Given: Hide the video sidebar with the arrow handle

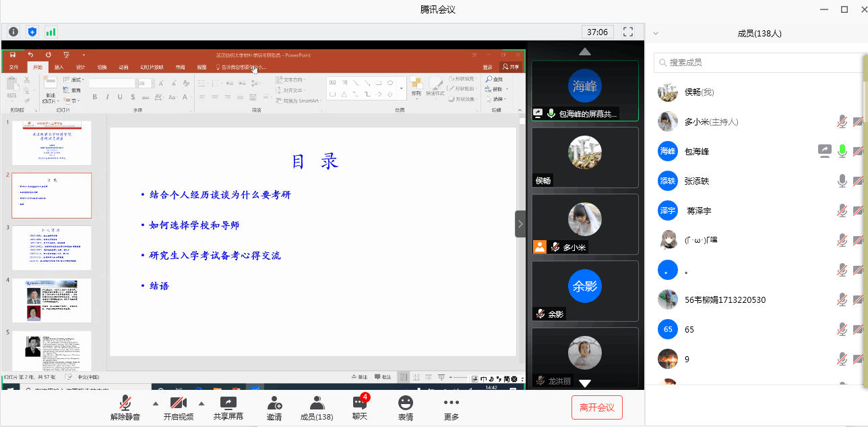Looking at the screenshot, I should tap(520, 224).
